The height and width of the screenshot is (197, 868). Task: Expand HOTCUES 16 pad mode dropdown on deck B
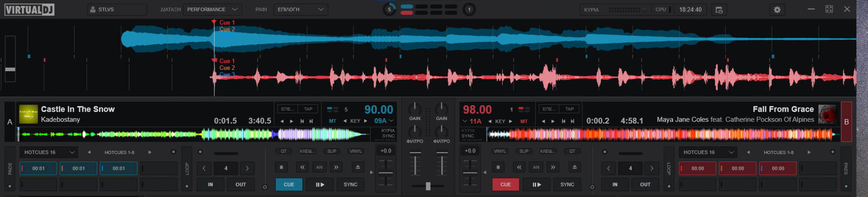708,152
